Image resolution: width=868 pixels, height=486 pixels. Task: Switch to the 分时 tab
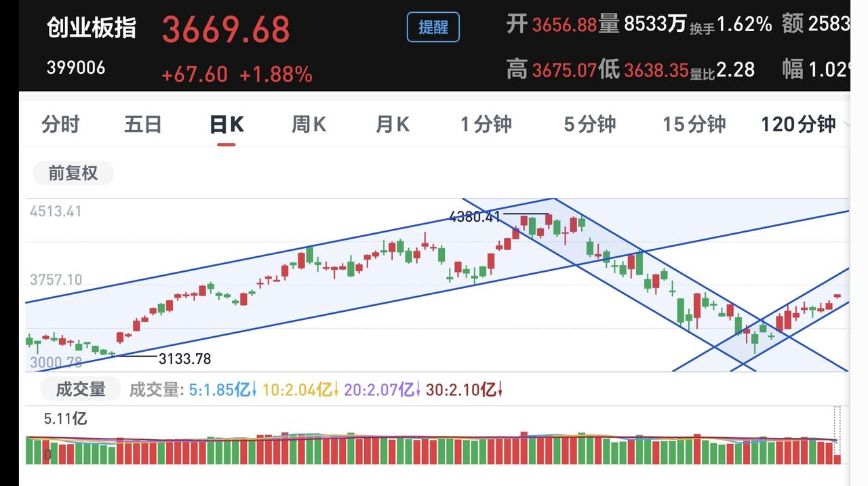(x=60, y=125)
